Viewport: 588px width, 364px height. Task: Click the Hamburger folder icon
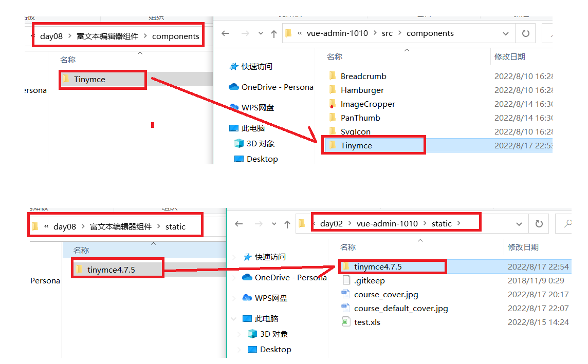click(332, 89)
